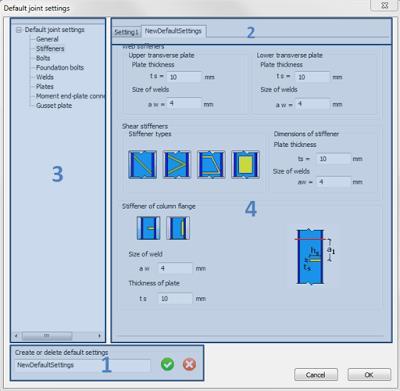400x391 pixels.
Task: Choose the vertical column flange stiffener icon
Action: pyautogui.click(x=178, y=228)
